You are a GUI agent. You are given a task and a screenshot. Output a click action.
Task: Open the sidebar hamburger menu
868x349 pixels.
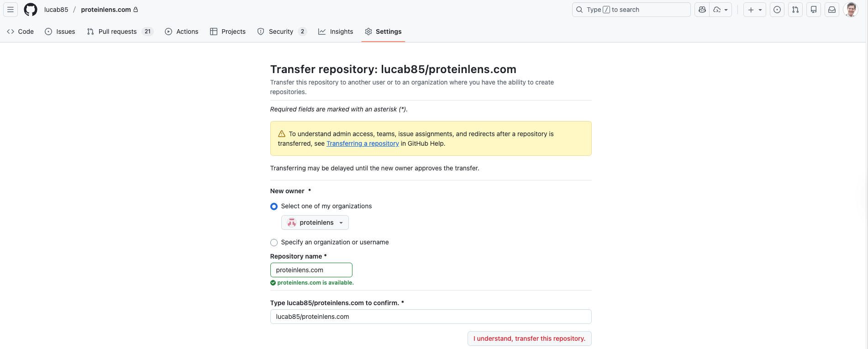coord(10,9)
